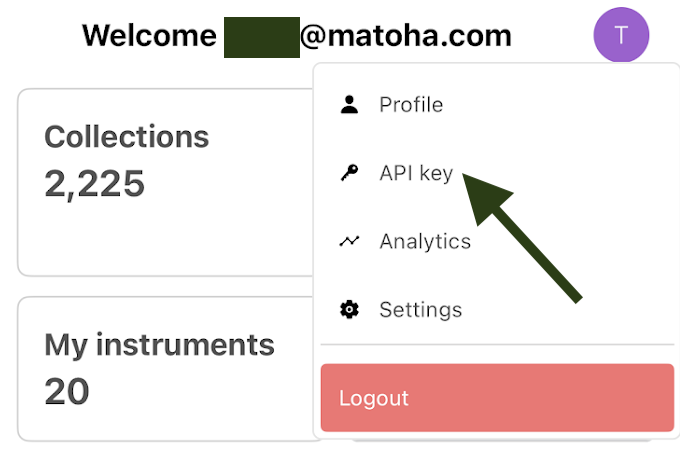Choose the Analytics label in the menu
The image size is (680, 458).
coord(425,241)
